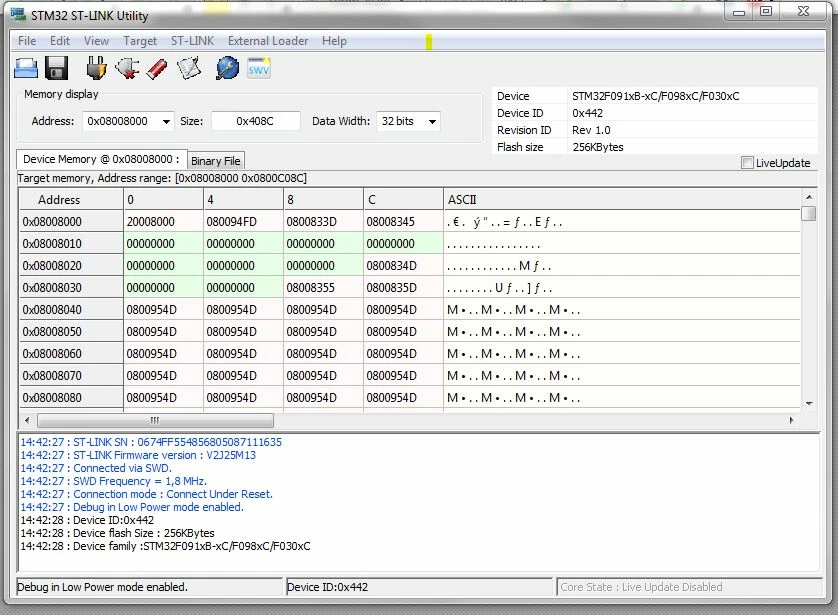Select the Device Memory @ 0x08008000 tab
The image size is (838, 615).
click(x=102, y=159)
